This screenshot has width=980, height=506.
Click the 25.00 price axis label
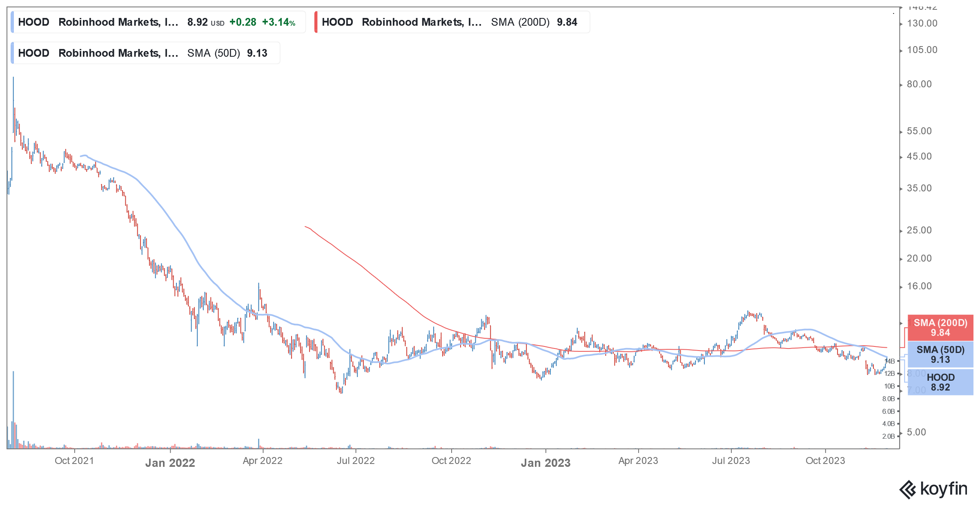(919, 230)
